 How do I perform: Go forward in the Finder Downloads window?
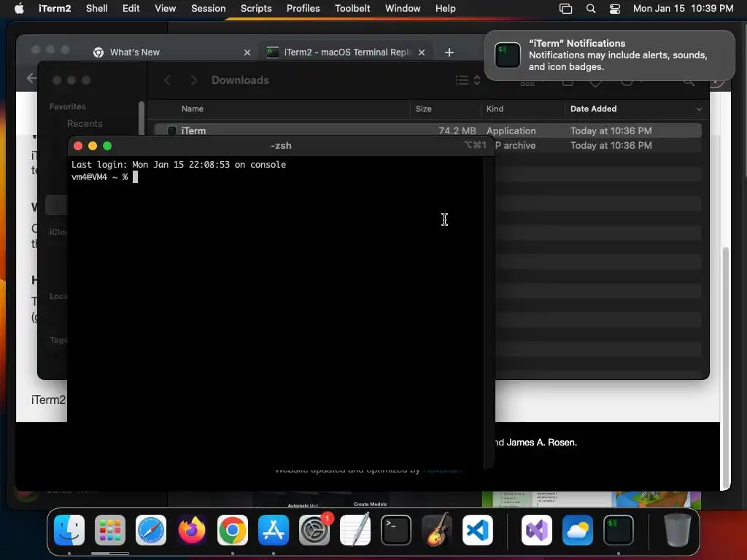[x=193, y=80]
